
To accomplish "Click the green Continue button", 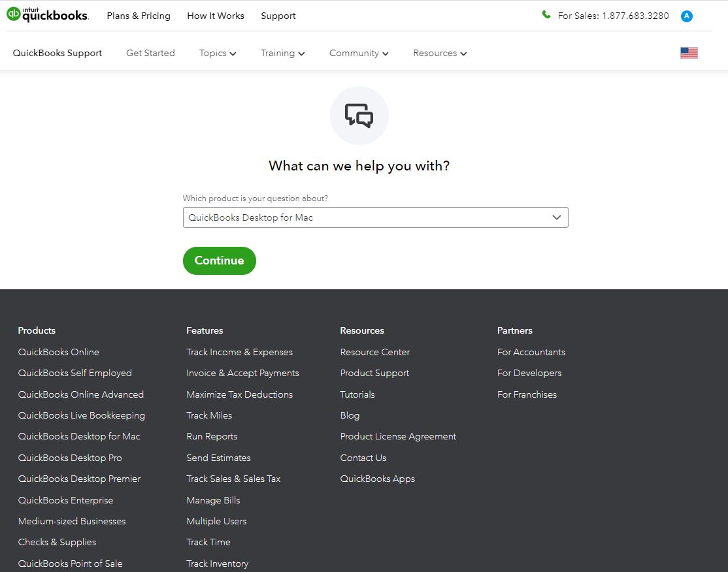I will click(x=219, y=261).
